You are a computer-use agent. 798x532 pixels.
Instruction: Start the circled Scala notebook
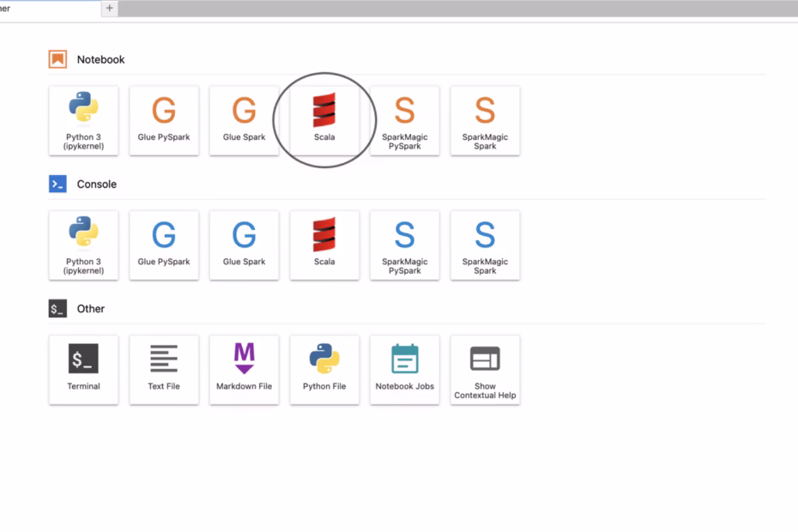[x=324, y=120]
